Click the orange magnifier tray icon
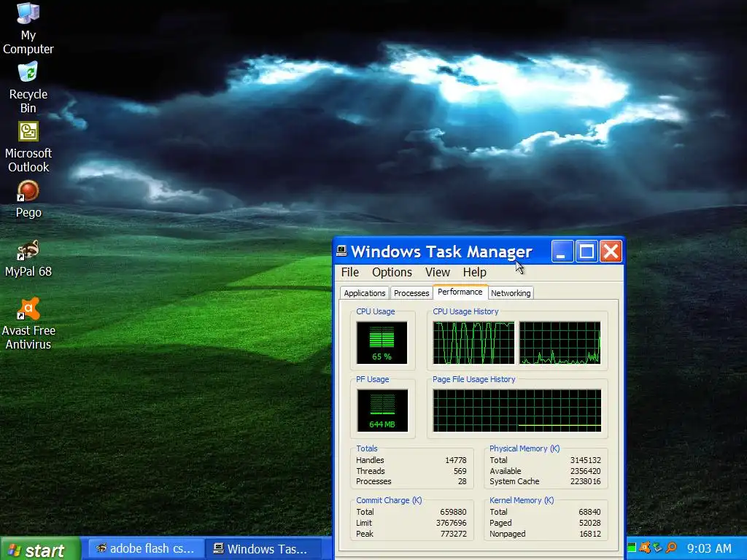The width and height of the screenshot is (747, 560). tap(671, 548)
